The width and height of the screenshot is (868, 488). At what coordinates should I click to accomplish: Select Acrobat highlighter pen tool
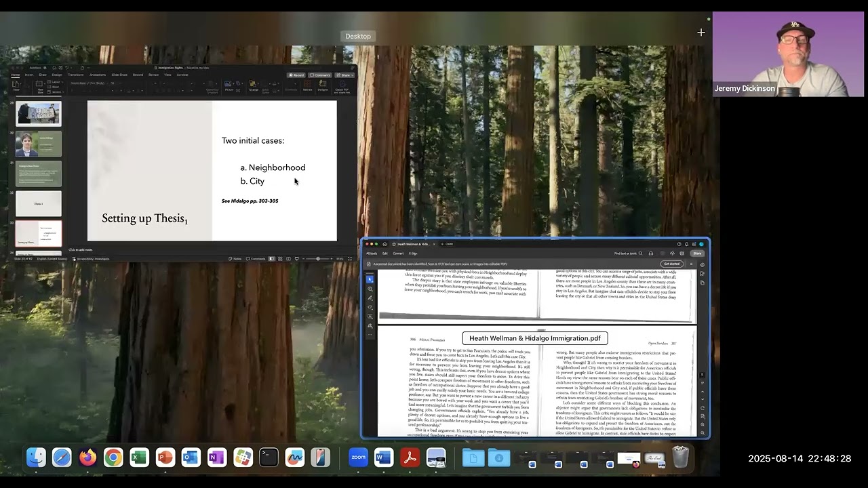(x=370, y=298)
